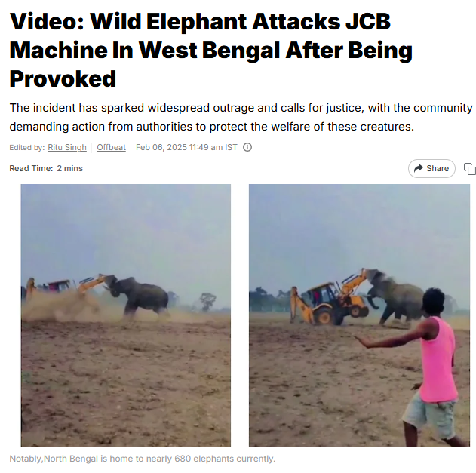Click the Share button
476x473 pixels.
pyautogui.click(x=431, y=168)
